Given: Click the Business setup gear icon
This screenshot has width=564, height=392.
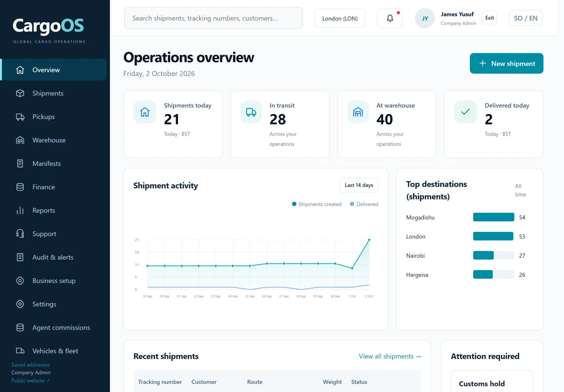Looking at the screenshot, I should tap(20, 281).
